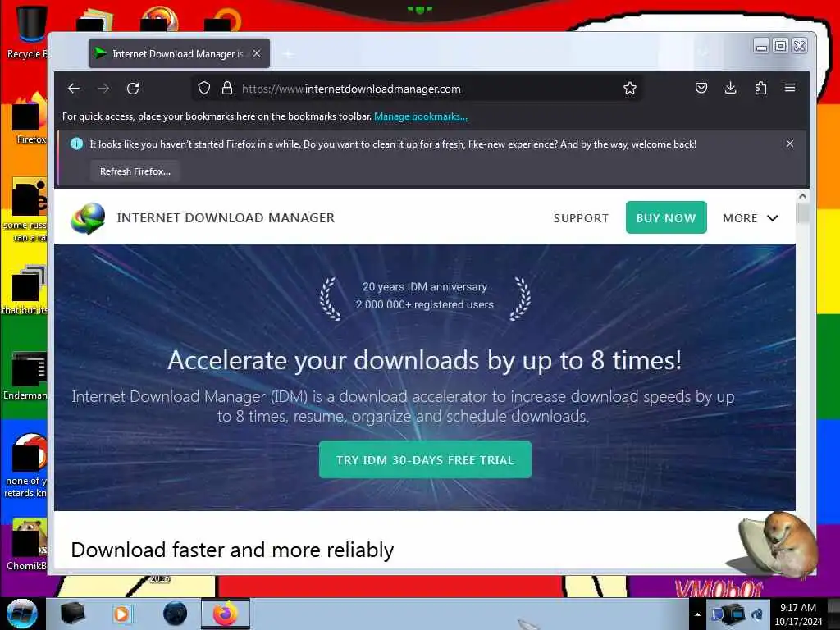Dismiss the Firefox refresh notification
Image resolution: width=840 pixels, height=630 pixels.
[x=790, y=144]
